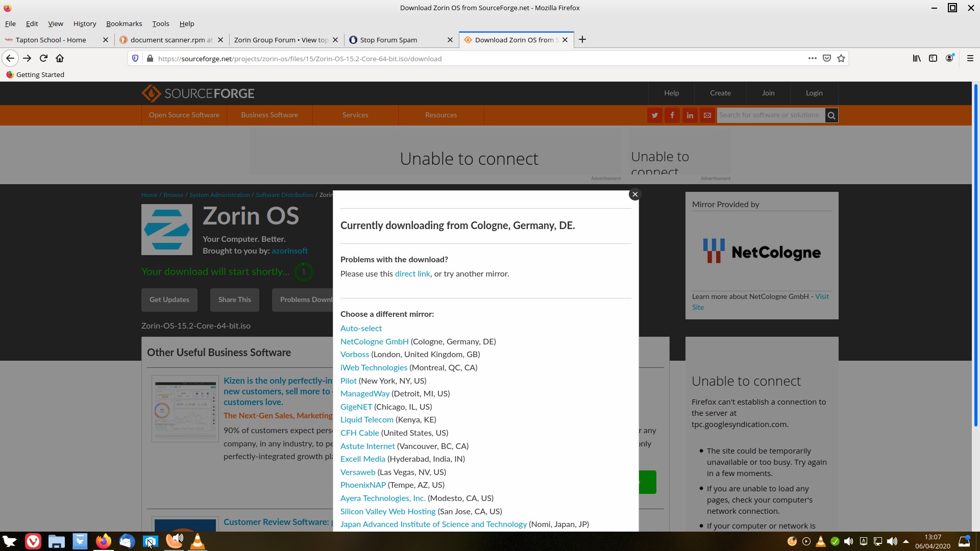This screenshot has height=551, width=980.
Task: Close the mirror selection popup
Action: click(635, 194)
